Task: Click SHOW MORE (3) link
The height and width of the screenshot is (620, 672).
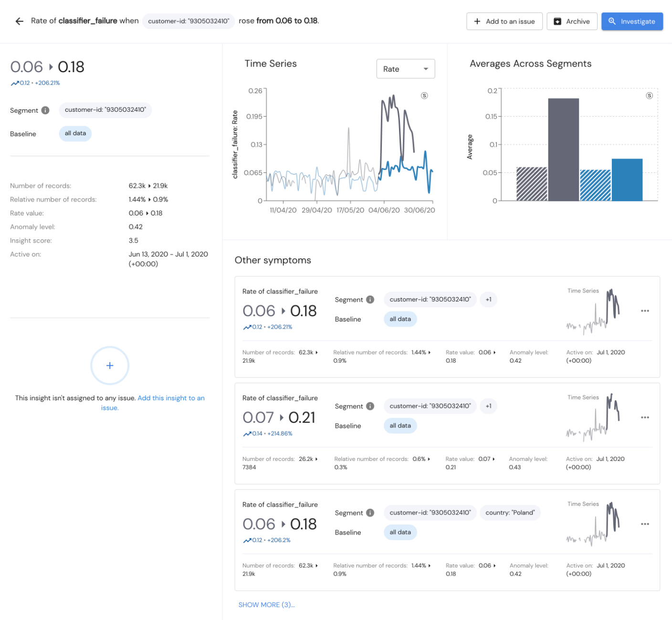Action: coord(266,605)
